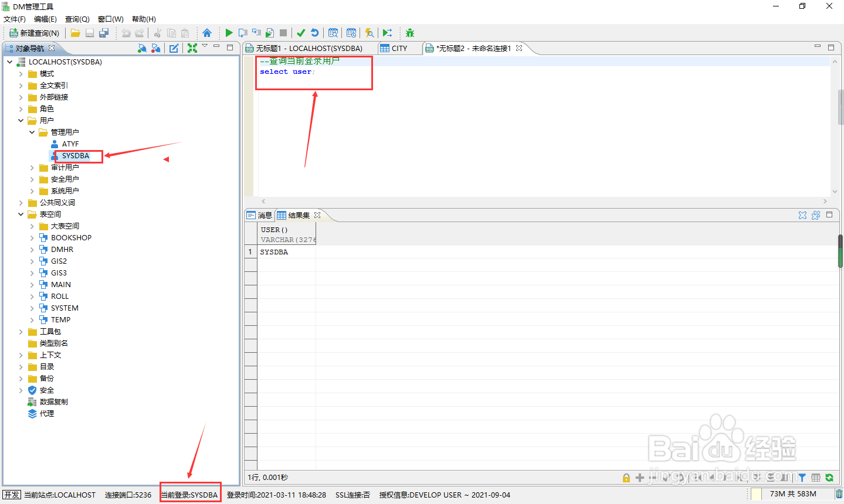Click green collapse-all arrows icon in navigator
Image resolution: width=844 pixels, height=504 pixels.
click(192, 48)
